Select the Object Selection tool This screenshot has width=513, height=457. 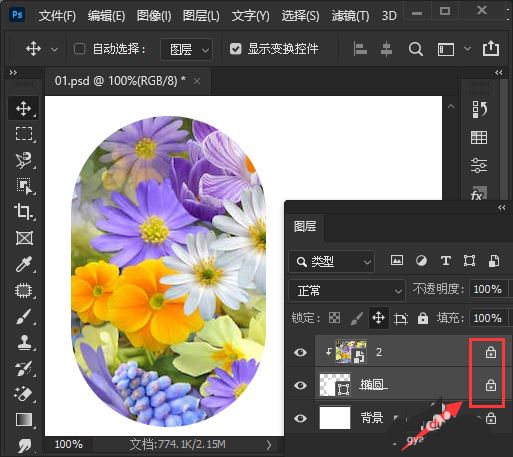pyautogui.click(x=24, y=186)
